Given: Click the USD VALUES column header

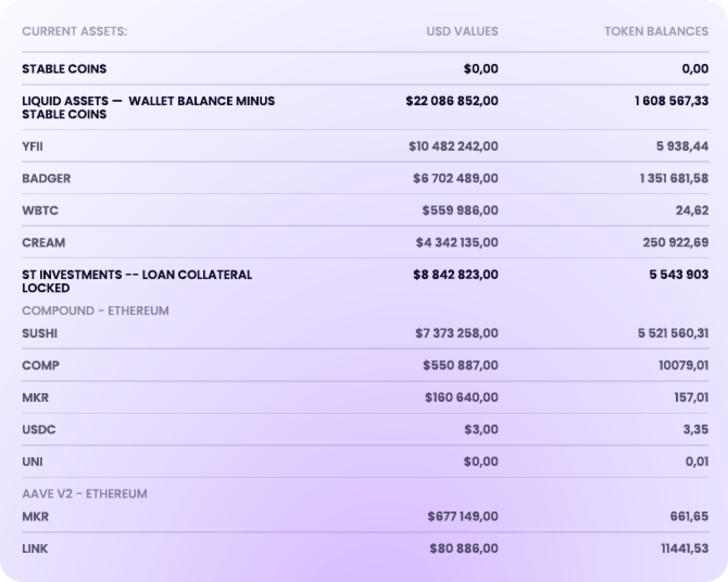Looking at the screenshot, I should click(462, 31).
